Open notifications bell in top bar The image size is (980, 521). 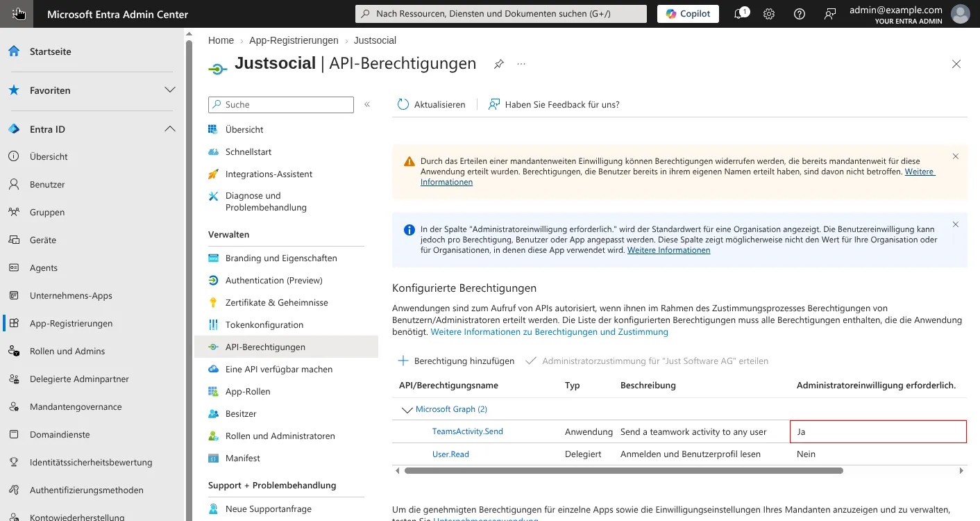pyautogui.click(x=741, y=14)
